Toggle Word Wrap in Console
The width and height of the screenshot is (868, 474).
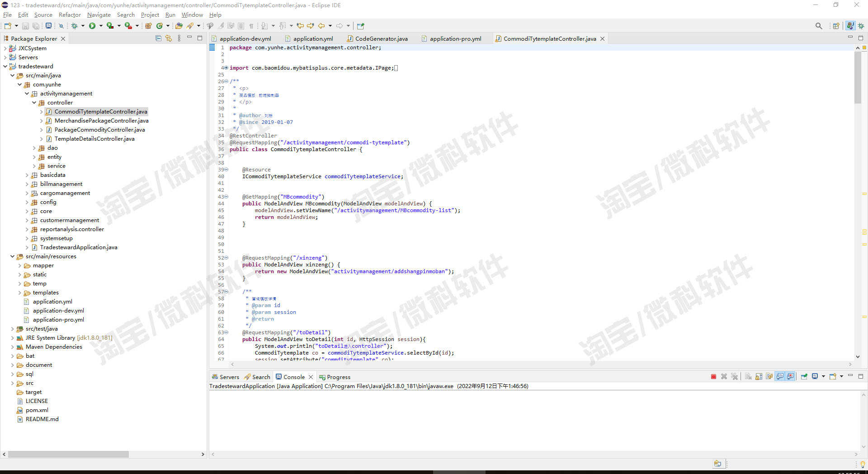[x=769, y=377]
